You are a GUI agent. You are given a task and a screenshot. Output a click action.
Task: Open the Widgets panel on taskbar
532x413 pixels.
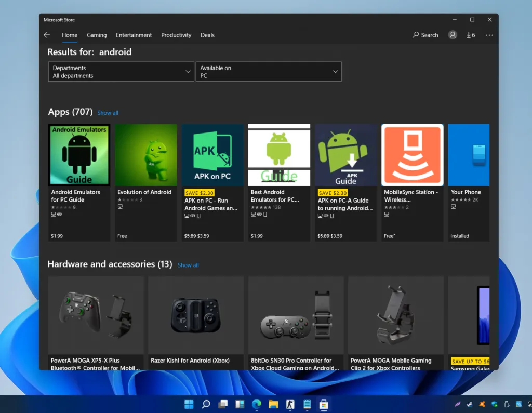click(240, 404)
